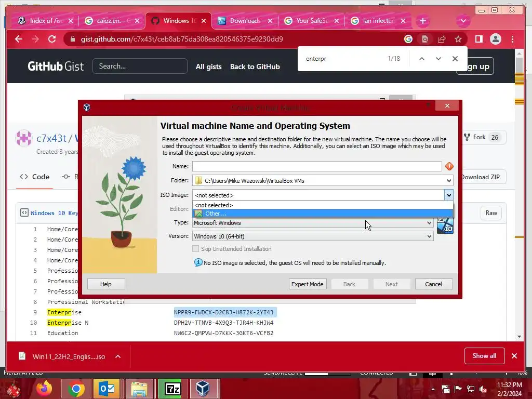Click the muted volume tray icon
The width and height of the screenshot is (532, 399).
(x=483, y=389)
